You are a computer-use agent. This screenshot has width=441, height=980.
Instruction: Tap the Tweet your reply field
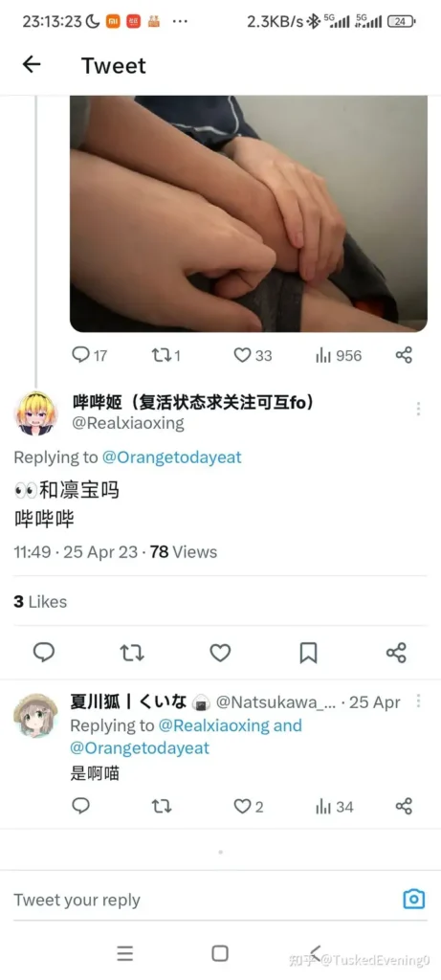(x=200, y=900)
